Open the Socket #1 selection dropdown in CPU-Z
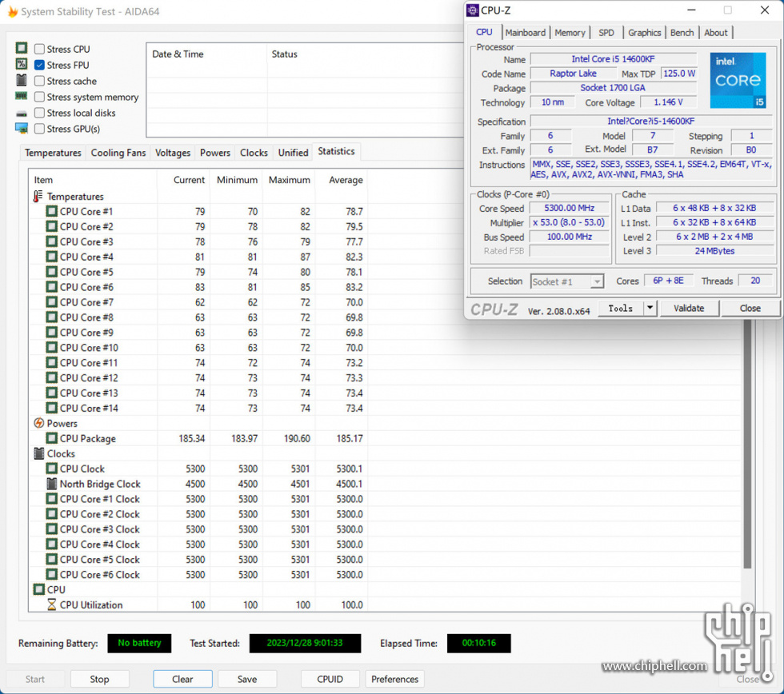This screenshot has height=694, width=784. point(567,281)
